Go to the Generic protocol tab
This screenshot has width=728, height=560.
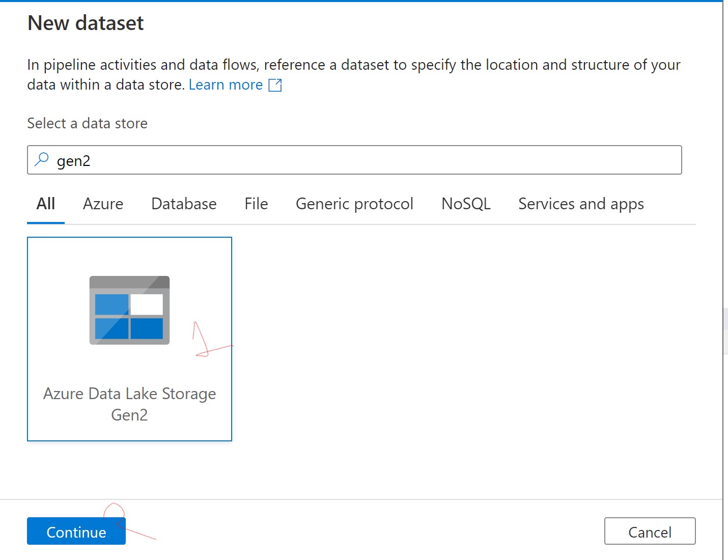pos(354,204)
